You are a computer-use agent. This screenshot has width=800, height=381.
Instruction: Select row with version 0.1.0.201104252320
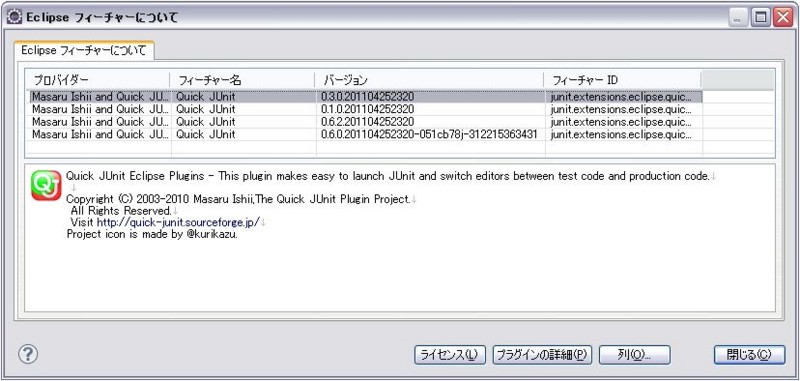pos(366,109)
